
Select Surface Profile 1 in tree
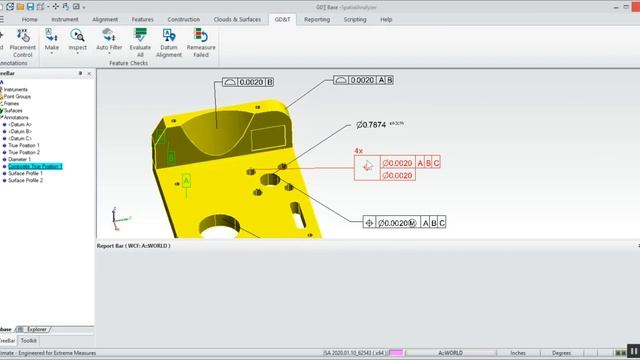(x=25, y=173)
